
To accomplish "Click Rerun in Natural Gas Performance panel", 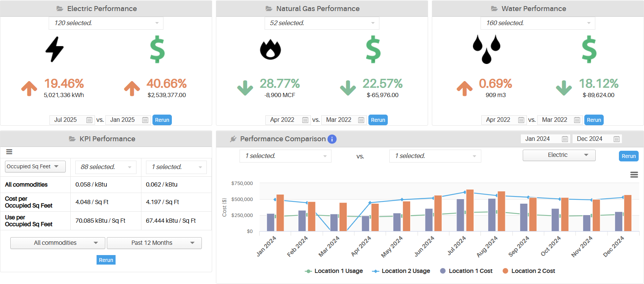I will (x=378, y=120).
